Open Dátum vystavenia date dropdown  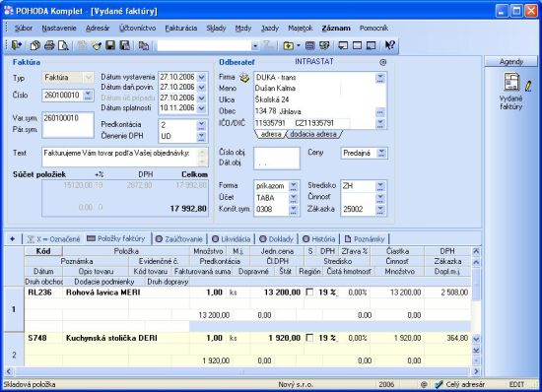click(202, 77)
